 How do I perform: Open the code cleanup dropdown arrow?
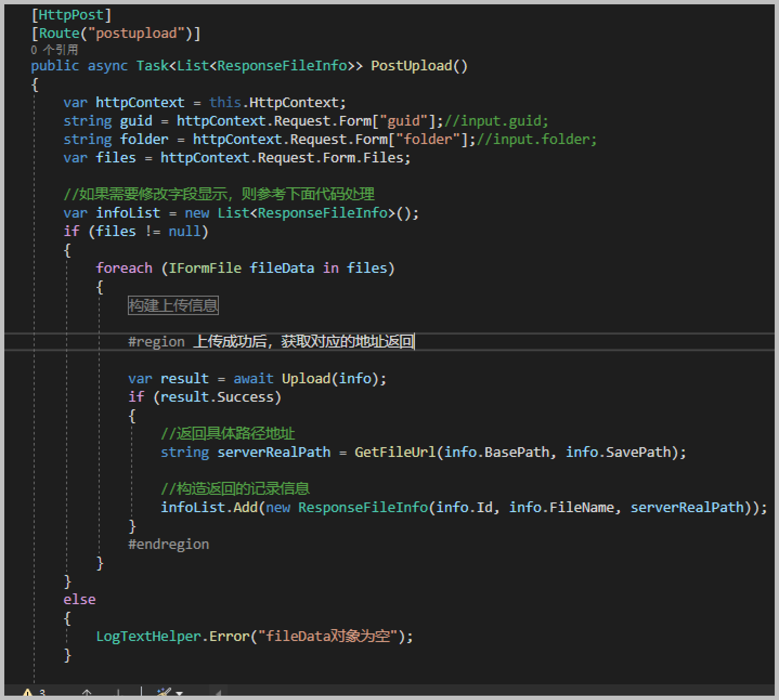pyautogui.click(x=179, y=693)
